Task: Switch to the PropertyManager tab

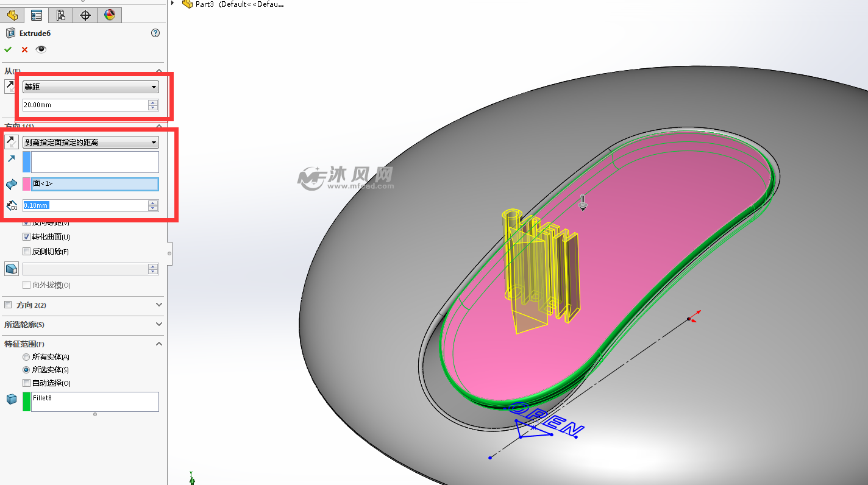Action: click(37, 15)
